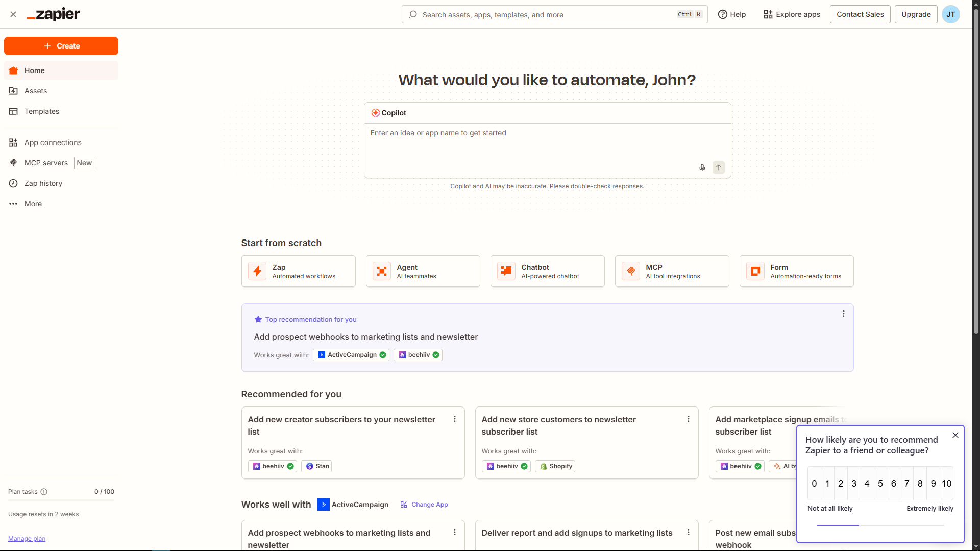Click beehiiv chip in Top recommendation
Image resolution: width=980 pixels, height=551 pixels.
click(x=418, y=355)
